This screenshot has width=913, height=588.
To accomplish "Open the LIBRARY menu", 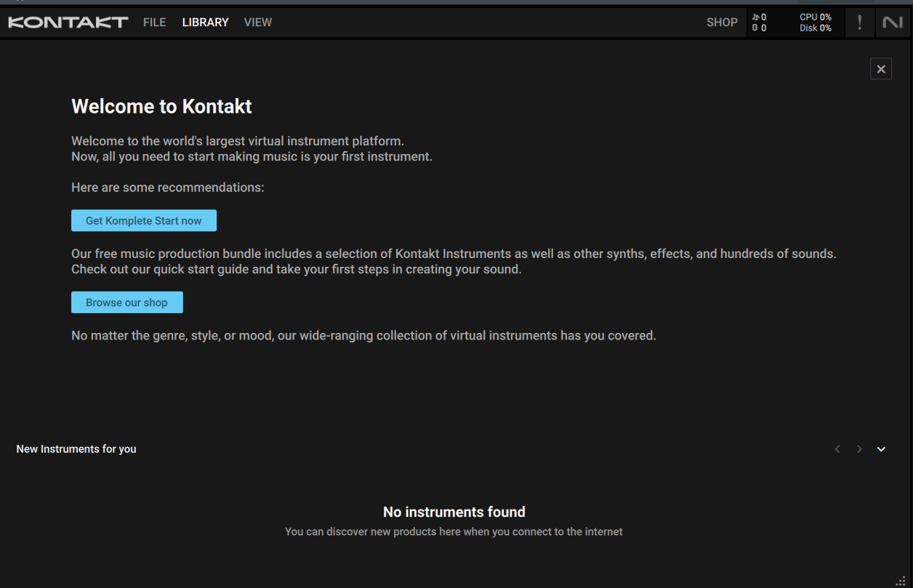I will coord(205,23).
